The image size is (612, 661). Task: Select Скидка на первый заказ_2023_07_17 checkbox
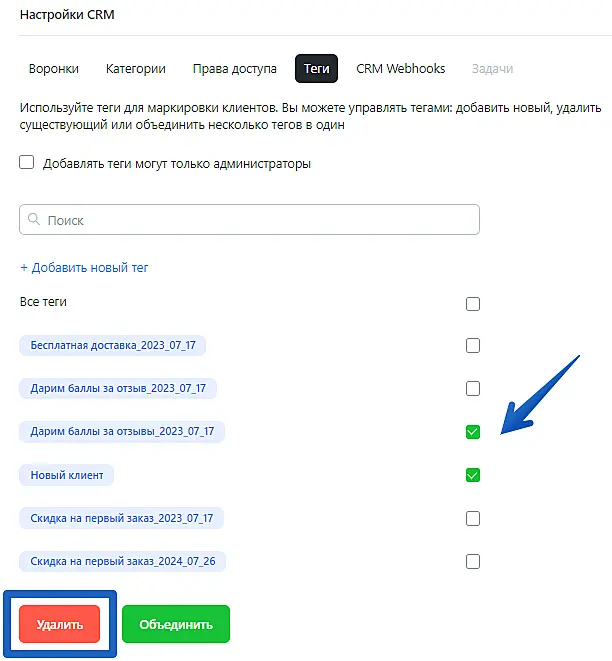pos(473,518)
